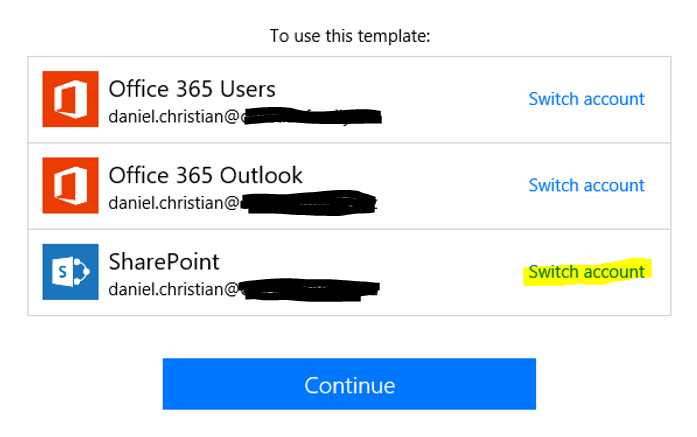Click the Office 365 Users logo icon

tap(70, 99)
